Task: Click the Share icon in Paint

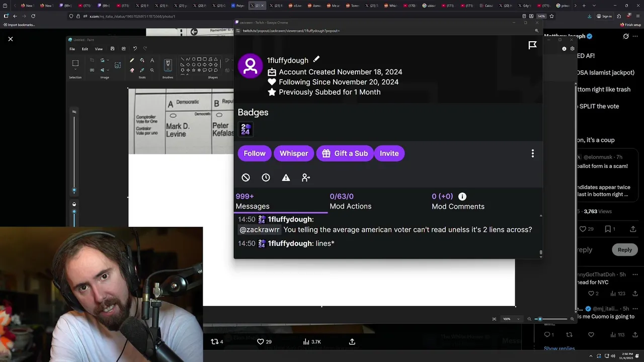Action: tap(123, 49)
